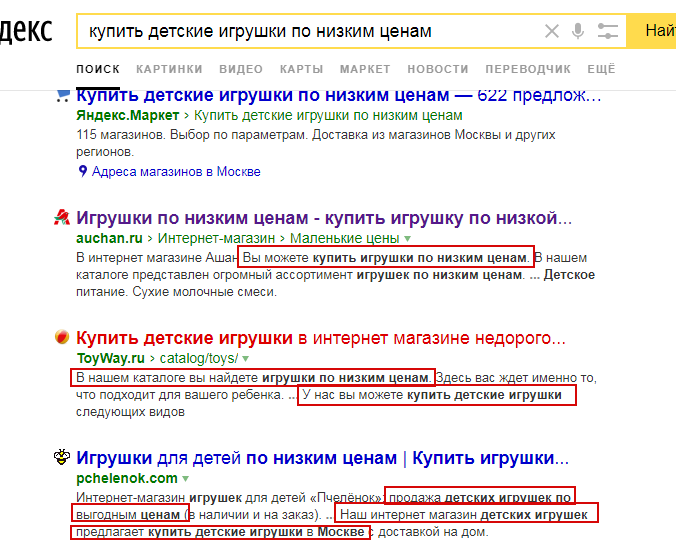Click the snippet text '115 магазинов. Выбор по параметрам'

[192, 135]
